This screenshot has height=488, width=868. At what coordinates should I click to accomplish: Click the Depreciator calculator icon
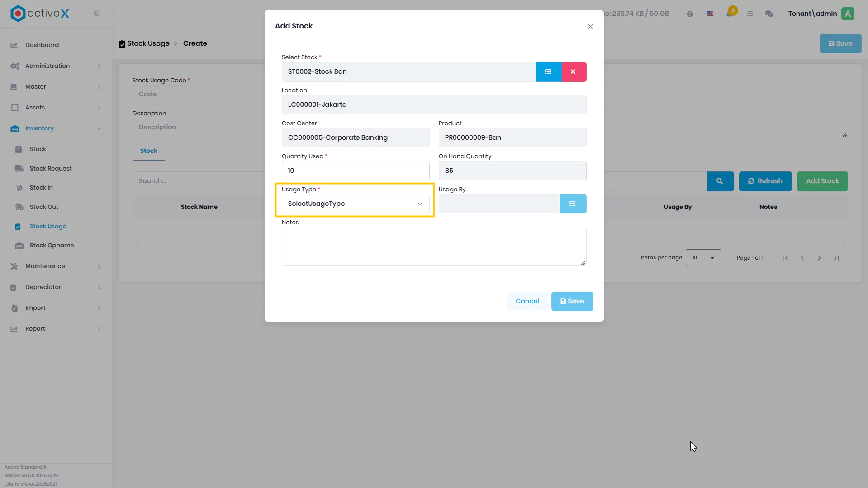pyautogui.click(x=14, y=287)
